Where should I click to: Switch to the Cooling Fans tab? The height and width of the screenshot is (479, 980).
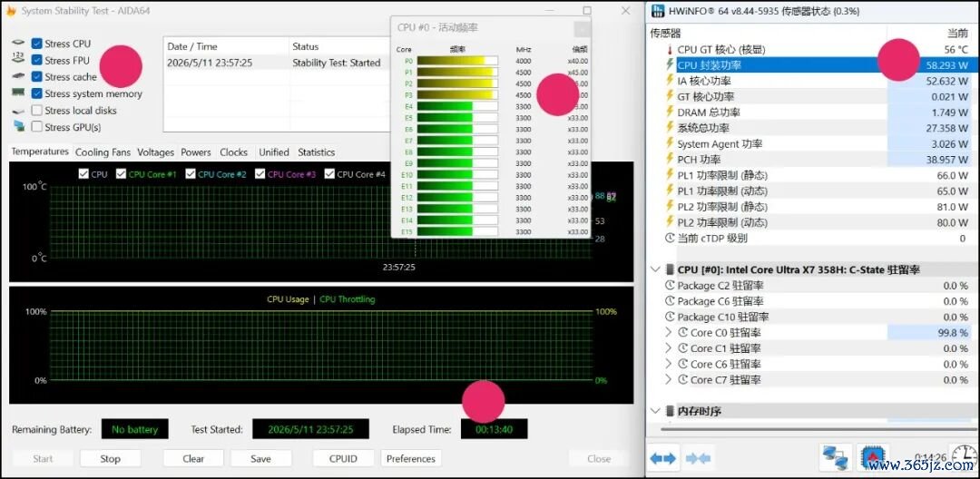(x=103, y=152)
